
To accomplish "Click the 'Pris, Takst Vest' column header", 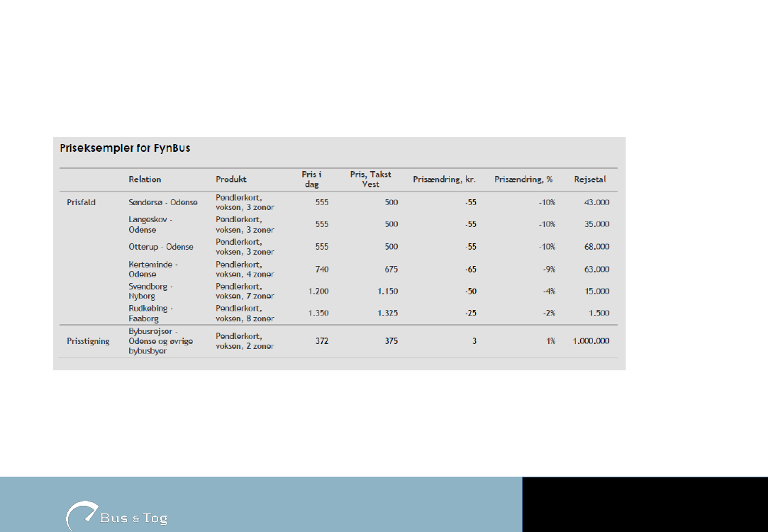I will pyautogui.click(x=370, y=179).
